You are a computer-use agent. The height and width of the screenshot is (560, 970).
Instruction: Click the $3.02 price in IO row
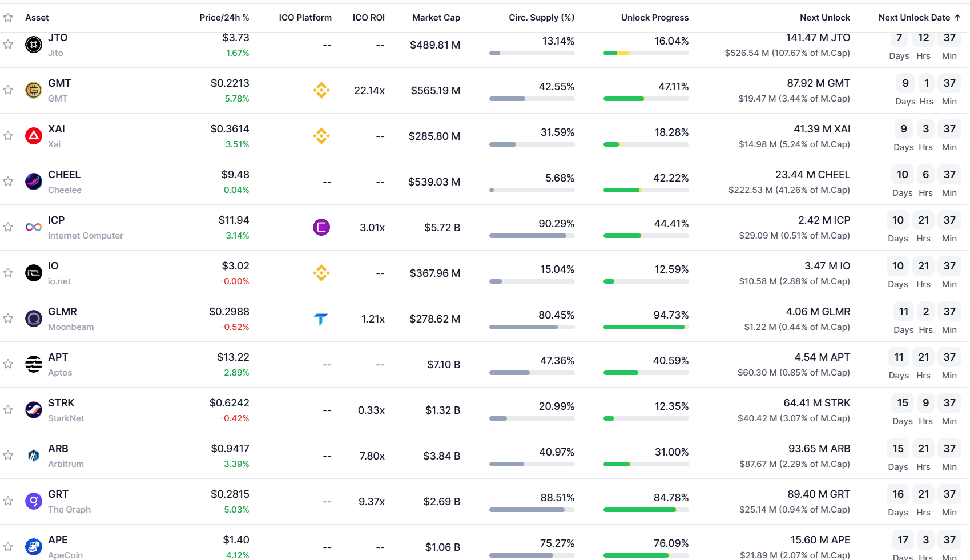click(x=236, y=266)
